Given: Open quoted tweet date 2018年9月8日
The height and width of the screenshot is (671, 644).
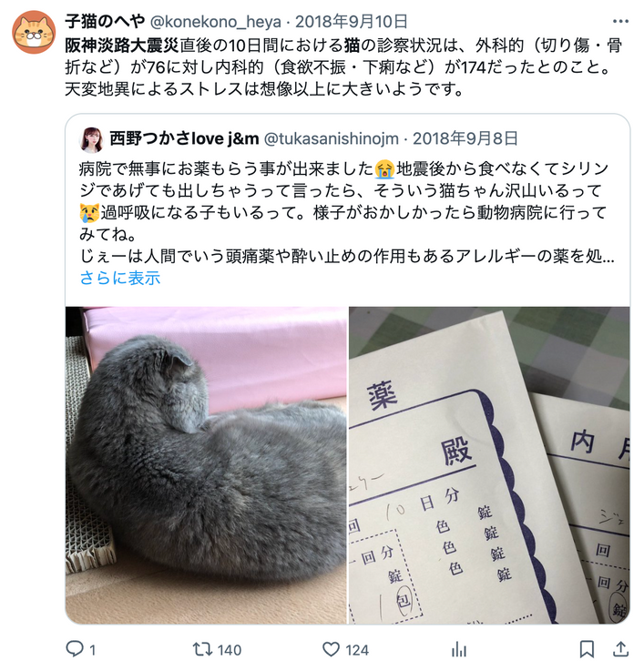Looking at the screenshot, I should (x=465, y=138).
